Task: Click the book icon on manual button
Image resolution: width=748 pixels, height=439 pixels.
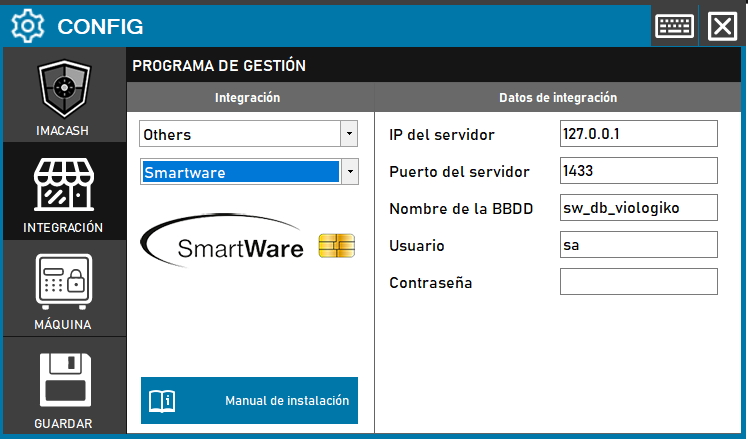Action: pyautogui.click(x=162, y=401)
